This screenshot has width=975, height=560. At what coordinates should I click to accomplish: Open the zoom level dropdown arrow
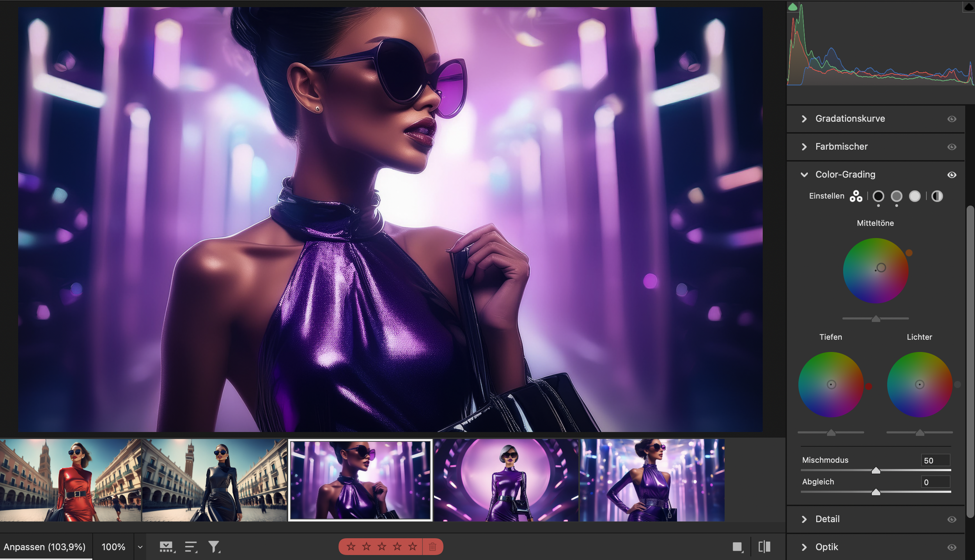[140, 547]
